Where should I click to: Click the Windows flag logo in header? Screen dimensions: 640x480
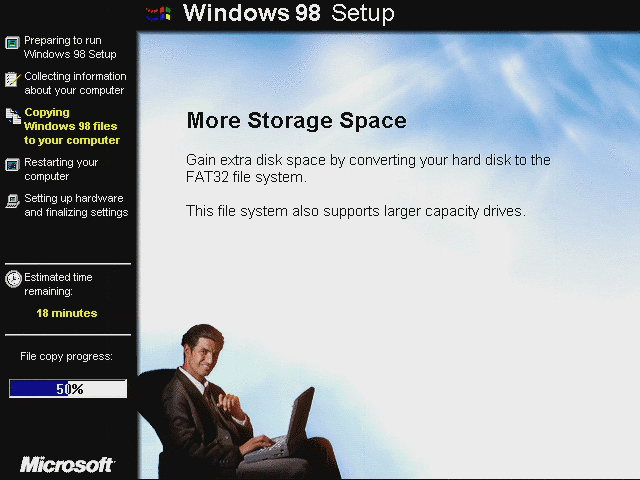point(158,14)
